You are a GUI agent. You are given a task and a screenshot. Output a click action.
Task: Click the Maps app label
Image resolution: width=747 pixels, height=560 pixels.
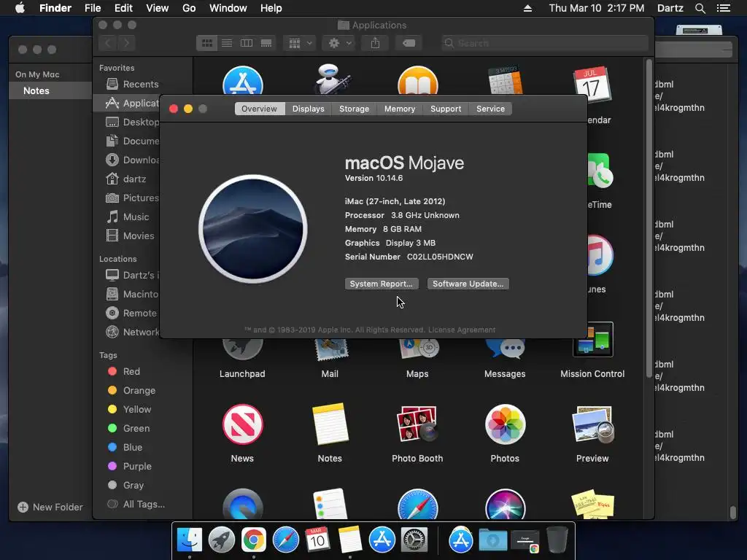click(x=417, y=374)
